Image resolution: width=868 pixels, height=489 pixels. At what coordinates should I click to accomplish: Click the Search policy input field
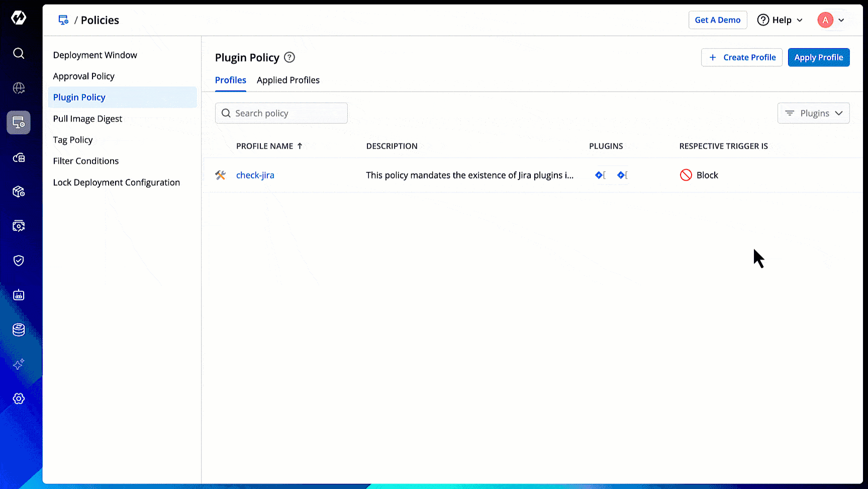(286, 113)
